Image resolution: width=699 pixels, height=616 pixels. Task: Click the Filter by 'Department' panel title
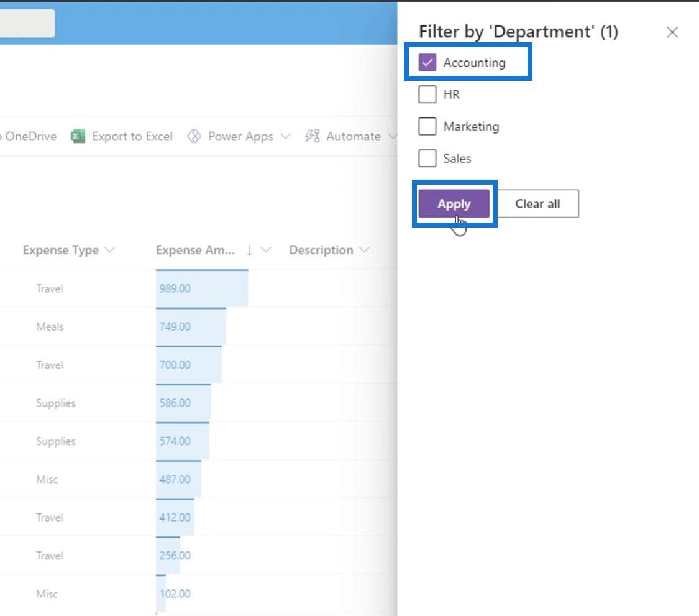coord(518,32)
